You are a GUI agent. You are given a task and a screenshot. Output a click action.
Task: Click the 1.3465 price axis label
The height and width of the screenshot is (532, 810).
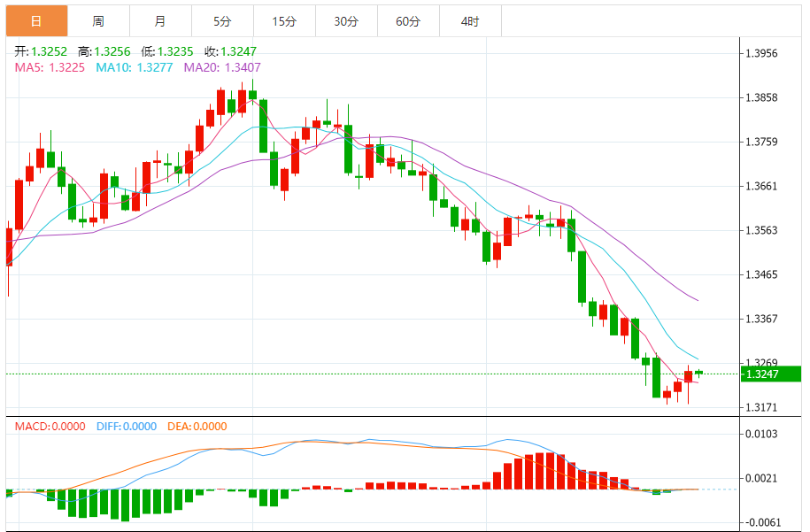click(761, 274)
